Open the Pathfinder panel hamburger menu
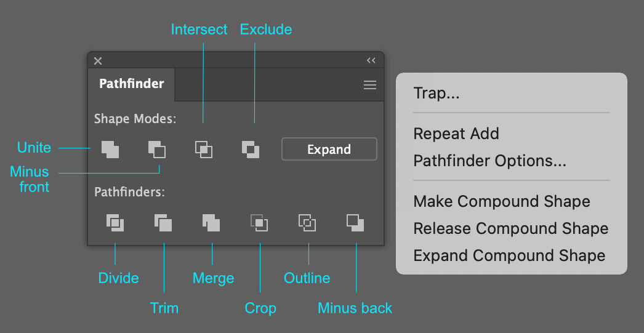 pyautogui.click(x=370, y=86)
